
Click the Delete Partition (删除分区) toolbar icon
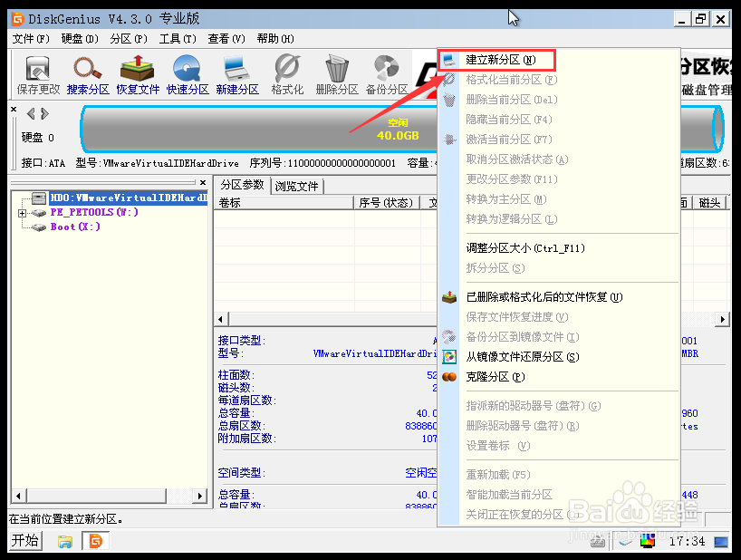click(x=337, y=75)
